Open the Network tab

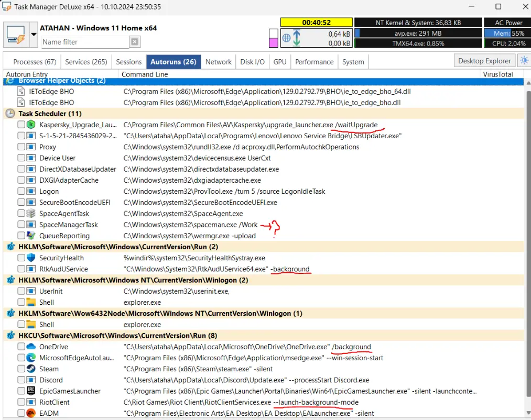coord(219,62)
